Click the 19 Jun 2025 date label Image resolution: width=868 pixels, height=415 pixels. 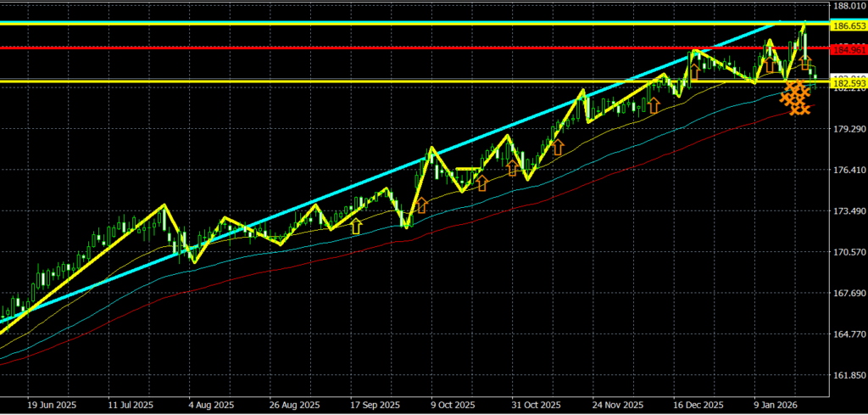tap(51, 405)
